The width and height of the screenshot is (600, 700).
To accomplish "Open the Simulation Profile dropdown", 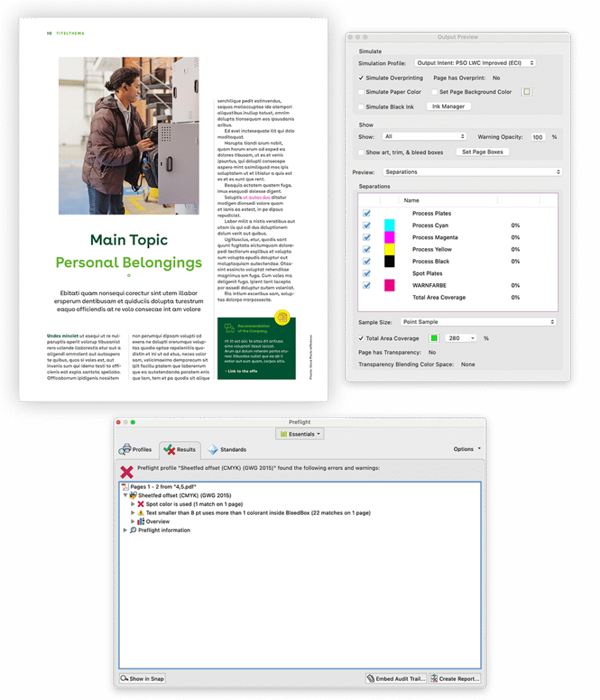I will click(475, 63).
